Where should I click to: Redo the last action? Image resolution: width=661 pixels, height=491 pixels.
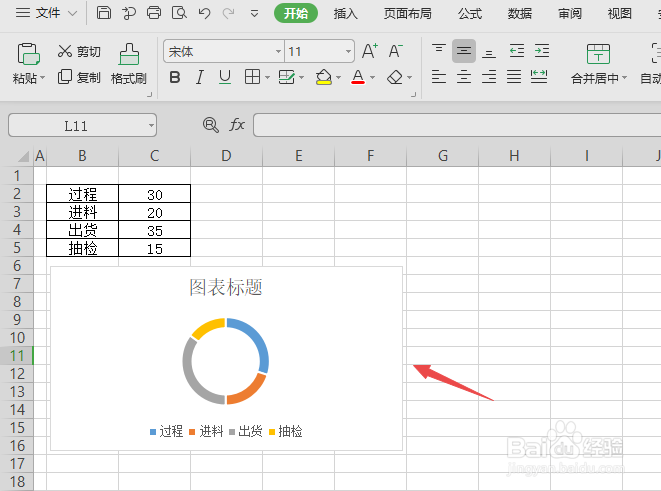click(x=229, y=13)
